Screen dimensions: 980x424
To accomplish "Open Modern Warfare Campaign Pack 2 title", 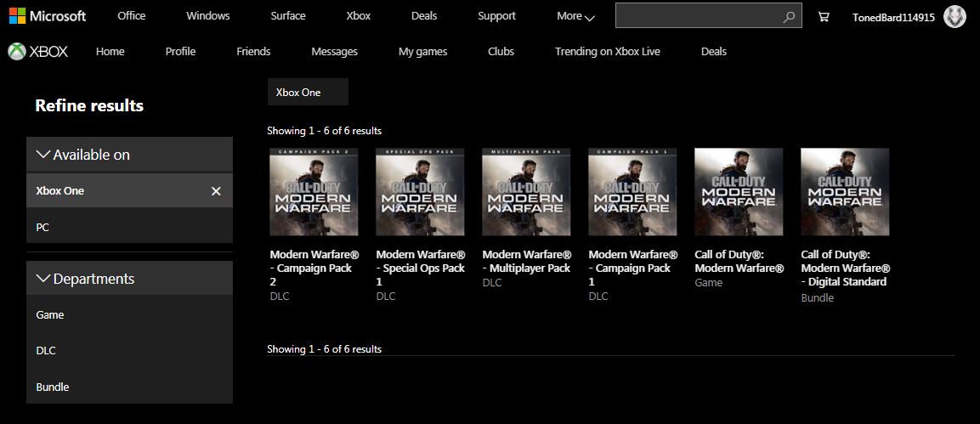I will (x=314, y=268).
